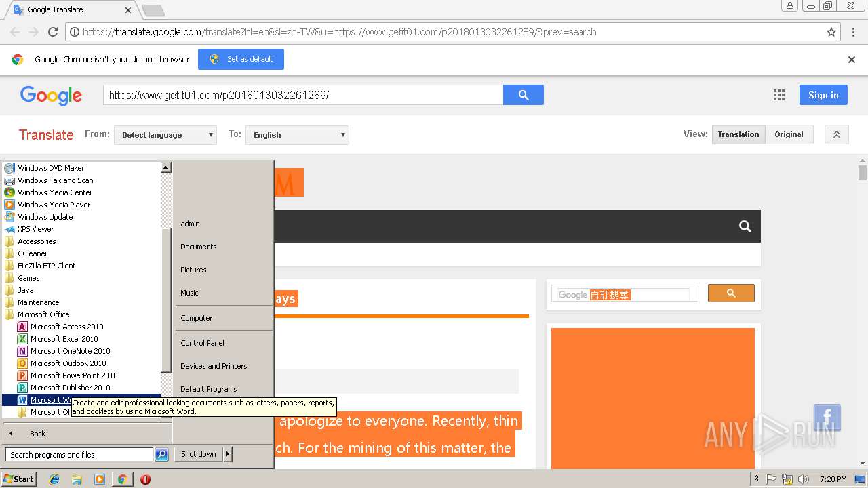
Task: Open XPS Viewer
Action: click(35, 229)
